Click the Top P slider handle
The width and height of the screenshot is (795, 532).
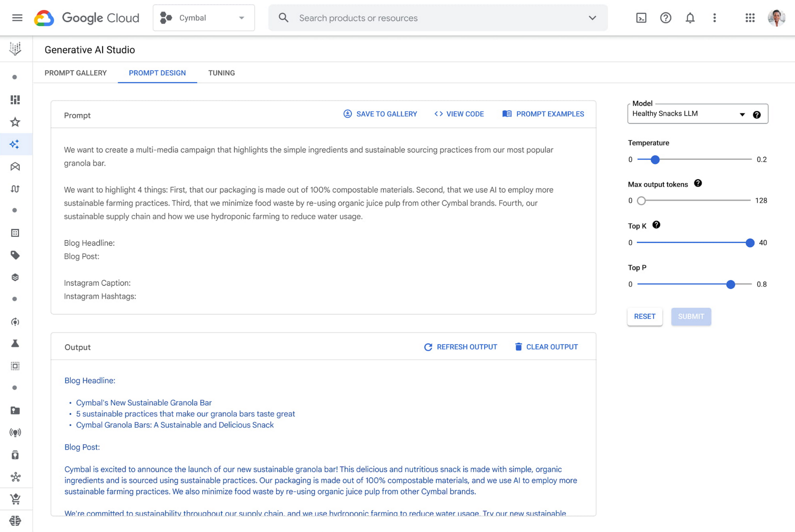731,284
